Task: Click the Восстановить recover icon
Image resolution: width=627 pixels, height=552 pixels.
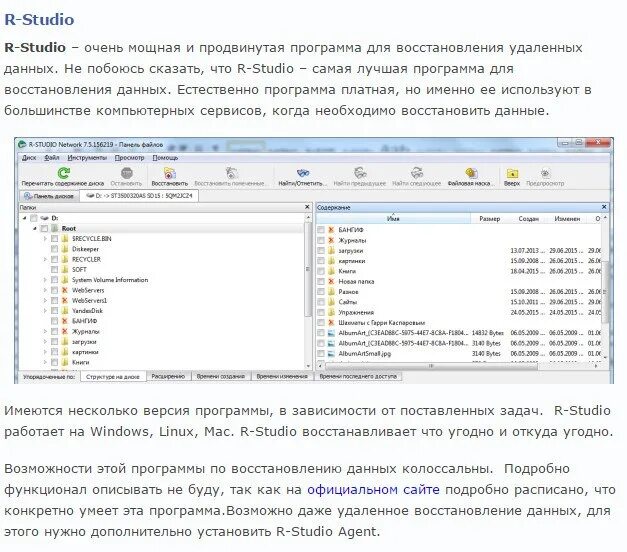Action: (x=170, y=173)
